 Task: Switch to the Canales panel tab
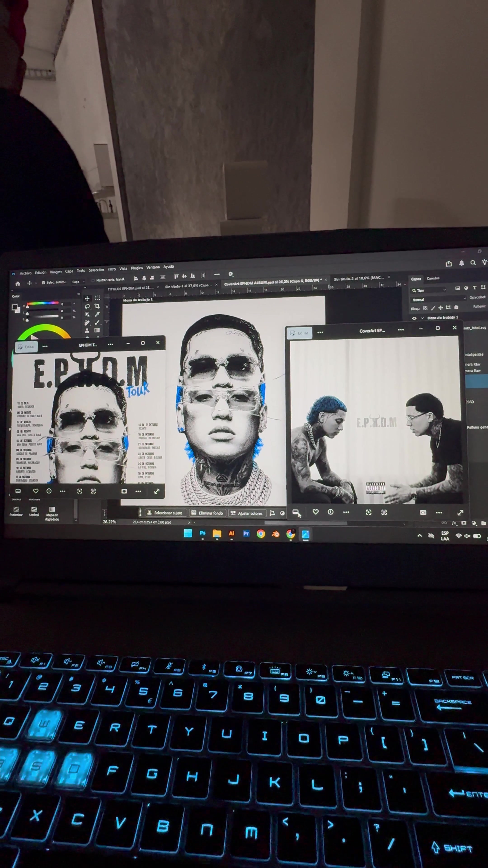[433, 278]
